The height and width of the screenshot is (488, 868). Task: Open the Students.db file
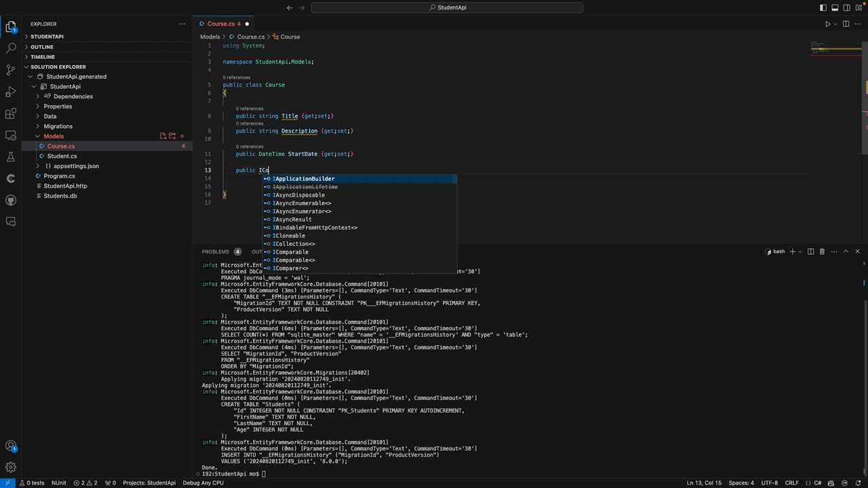tap(107, 196)
